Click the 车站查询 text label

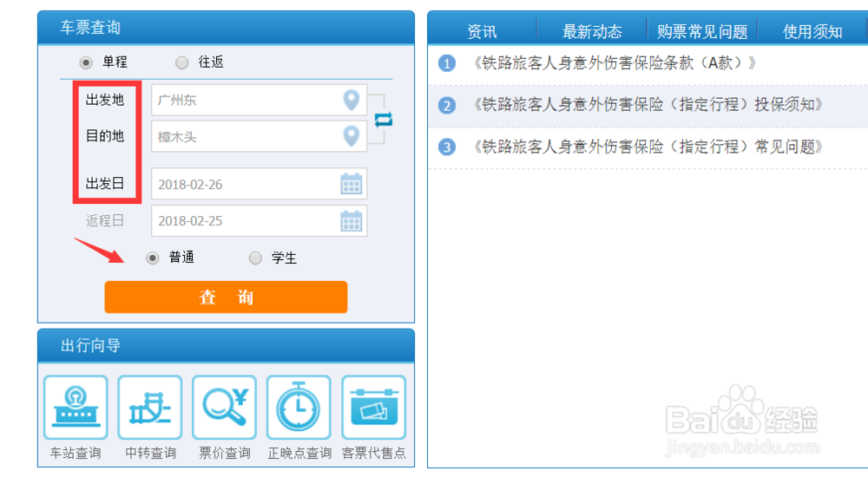click(76, 454)
